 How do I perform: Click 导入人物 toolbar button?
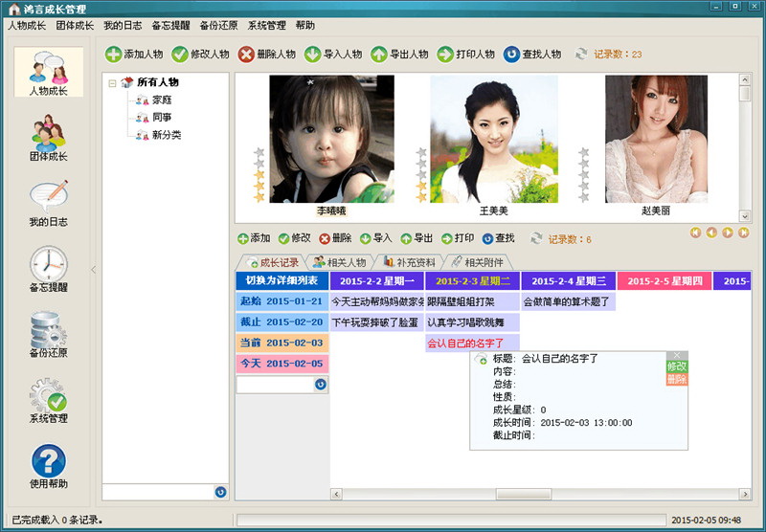[x=333, y=55]
